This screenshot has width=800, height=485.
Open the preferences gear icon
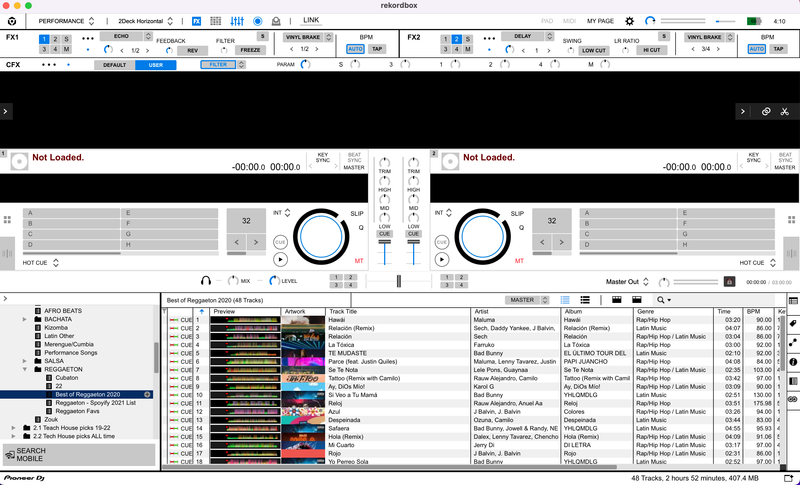pos(629,20)
